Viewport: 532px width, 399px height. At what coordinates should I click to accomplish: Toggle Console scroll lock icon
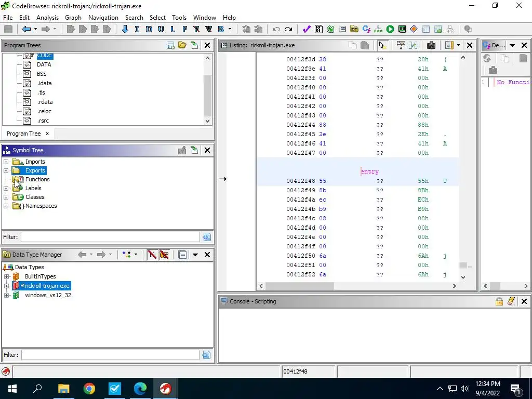click(x=499, y=301)
